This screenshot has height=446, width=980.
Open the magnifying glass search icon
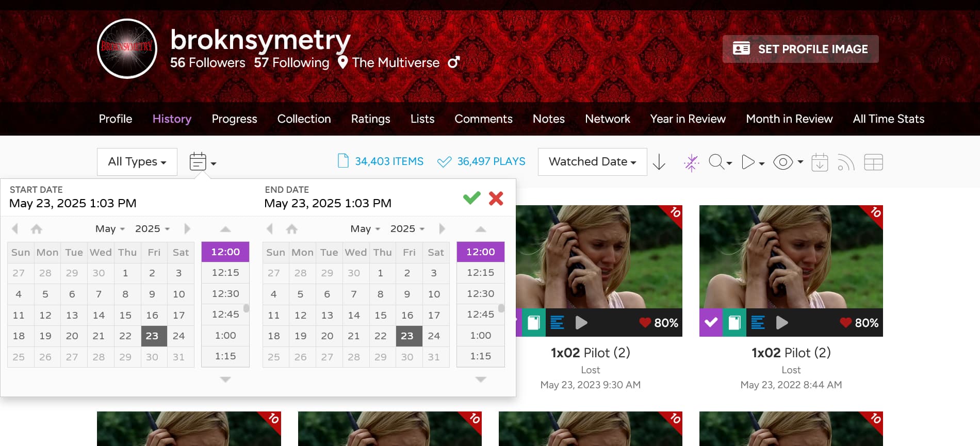tap(716, 162)
